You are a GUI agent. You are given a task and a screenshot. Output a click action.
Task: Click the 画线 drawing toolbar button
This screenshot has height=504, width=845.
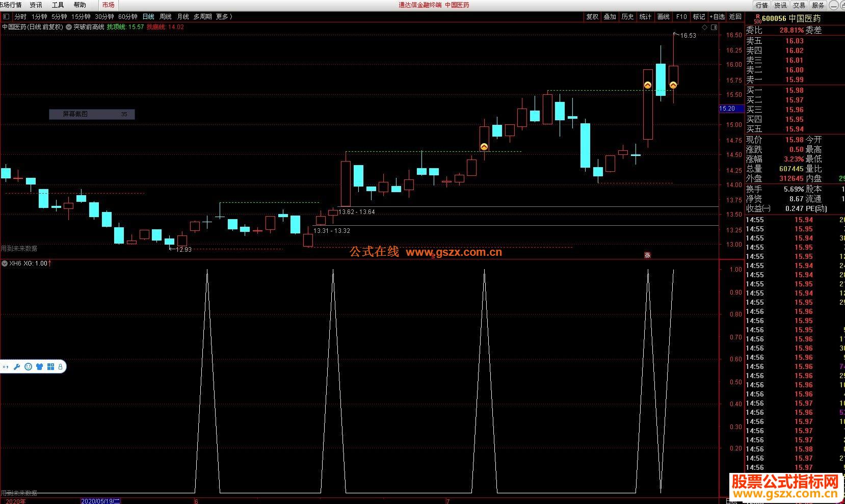point(664,17)
